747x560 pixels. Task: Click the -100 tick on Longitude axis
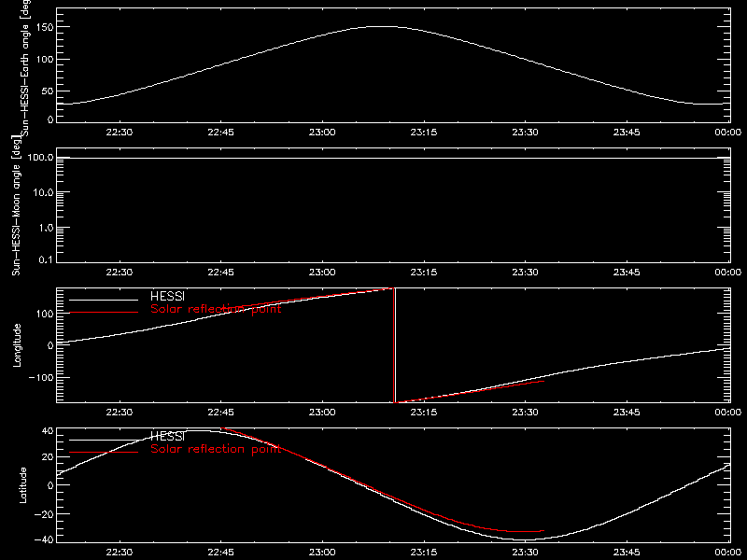40,377
